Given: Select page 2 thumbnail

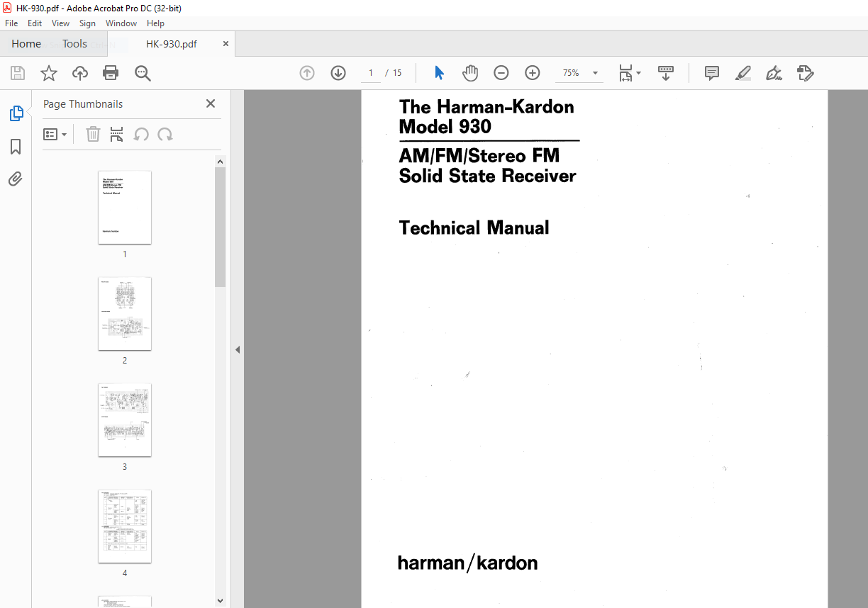Looking at the screenshot, I should [125, 313].
